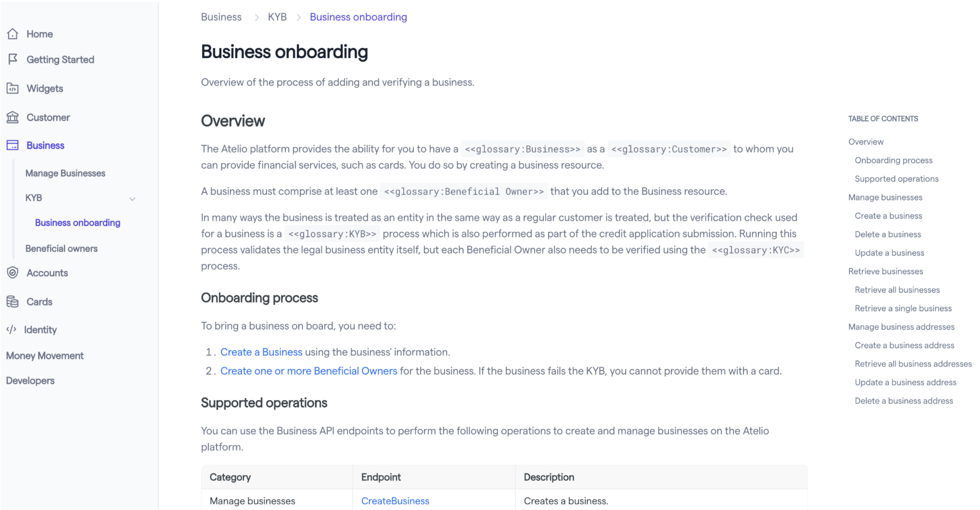The image size is (980, 510).
Task: Go to KYB breadcrumb
Action: (277, 17)
